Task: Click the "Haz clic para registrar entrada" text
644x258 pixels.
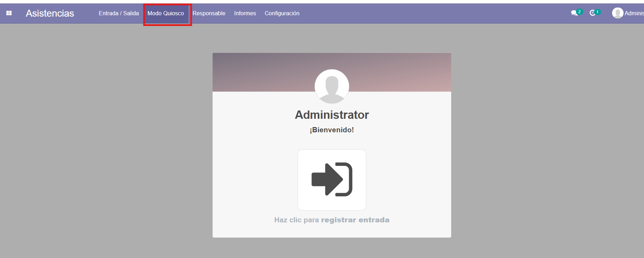Action: coord(332,220)
